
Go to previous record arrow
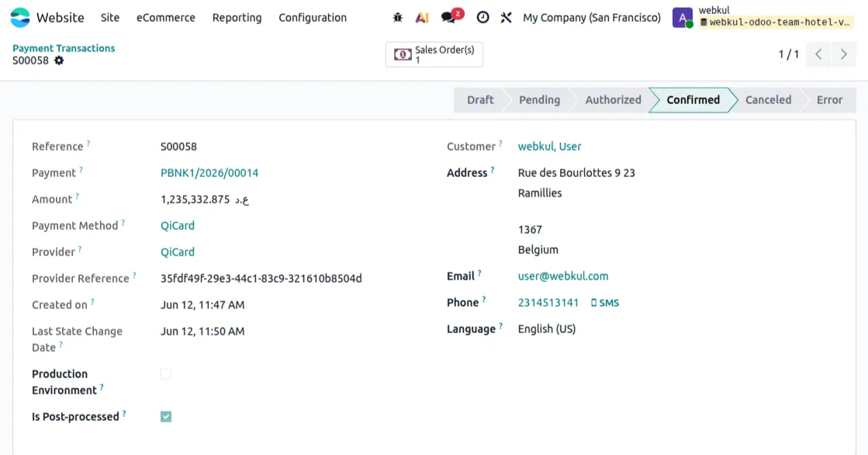[818, 54]
